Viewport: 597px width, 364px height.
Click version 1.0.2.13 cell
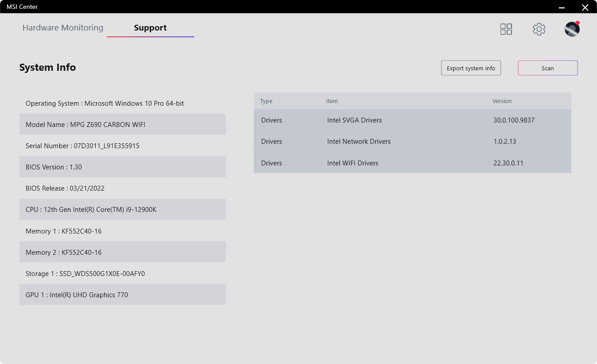pos(504,142)
